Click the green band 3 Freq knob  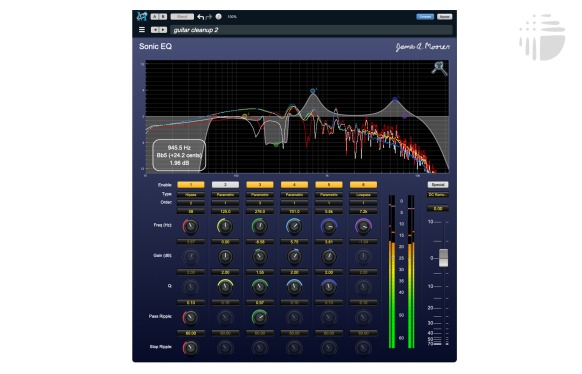point(259,226)
